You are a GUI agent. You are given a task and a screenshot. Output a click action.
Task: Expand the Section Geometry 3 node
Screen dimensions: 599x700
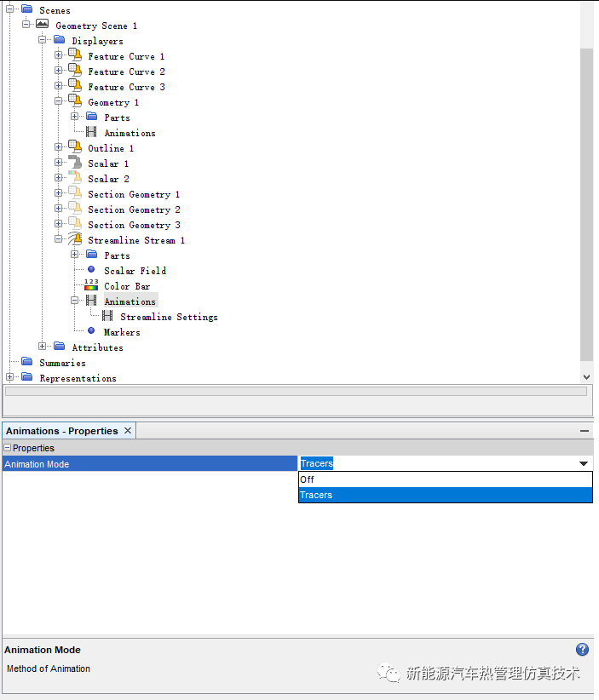point(59,223)
